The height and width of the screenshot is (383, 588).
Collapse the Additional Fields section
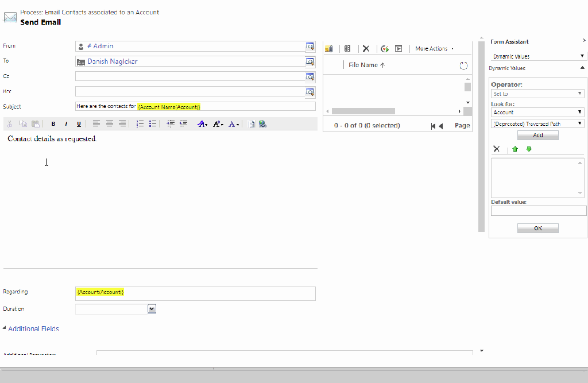click(5, 328)
